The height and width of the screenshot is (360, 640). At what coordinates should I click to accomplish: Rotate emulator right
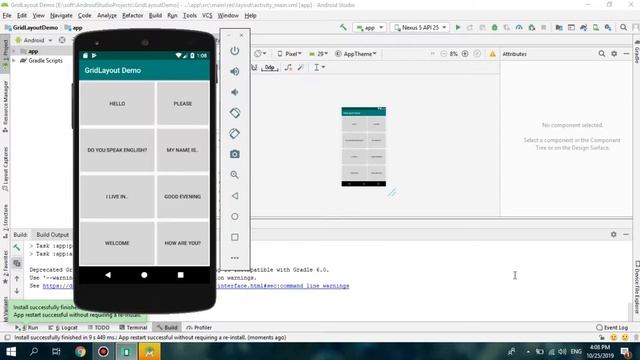click(x=235, y=133)
